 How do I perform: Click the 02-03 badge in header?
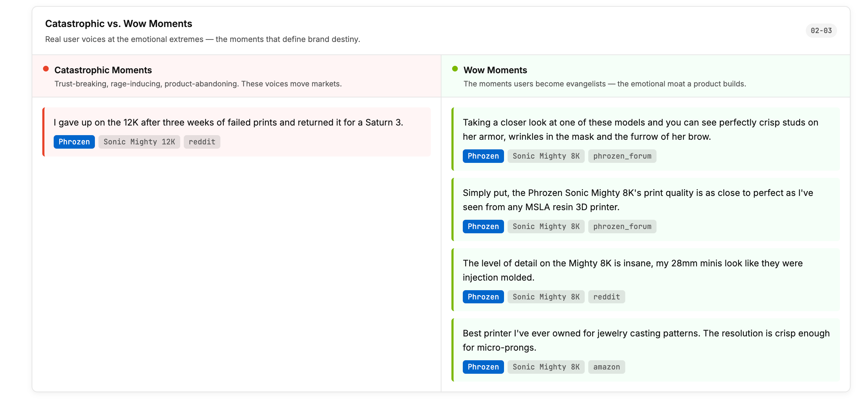coord(821,31)
